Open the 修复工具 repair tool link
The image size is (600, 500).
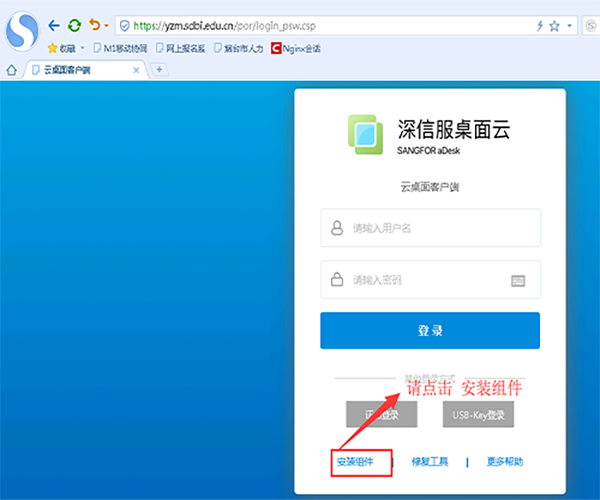tap(430, 462)
